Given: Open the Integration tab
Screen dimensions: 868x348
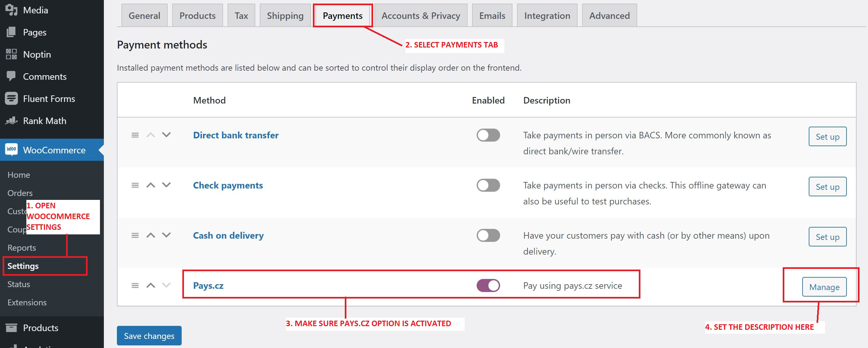Looking at the screenshot, I should coord(547,16).
